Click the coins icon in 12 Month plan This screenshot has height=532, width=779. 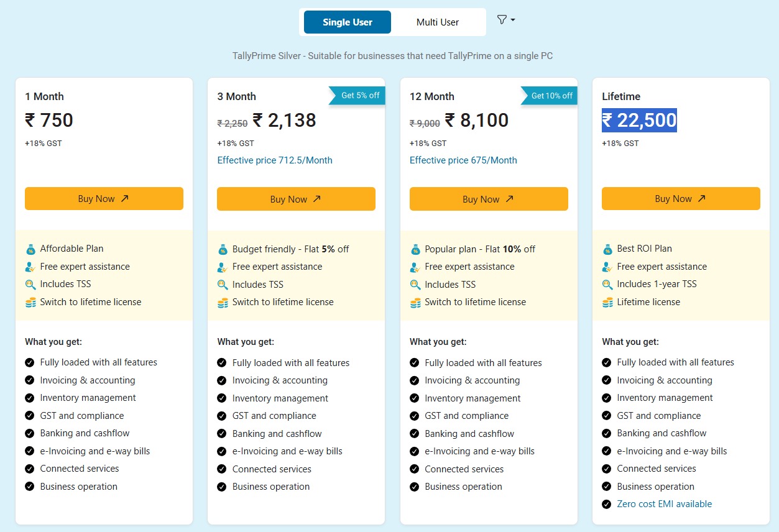tap(415, 303)
